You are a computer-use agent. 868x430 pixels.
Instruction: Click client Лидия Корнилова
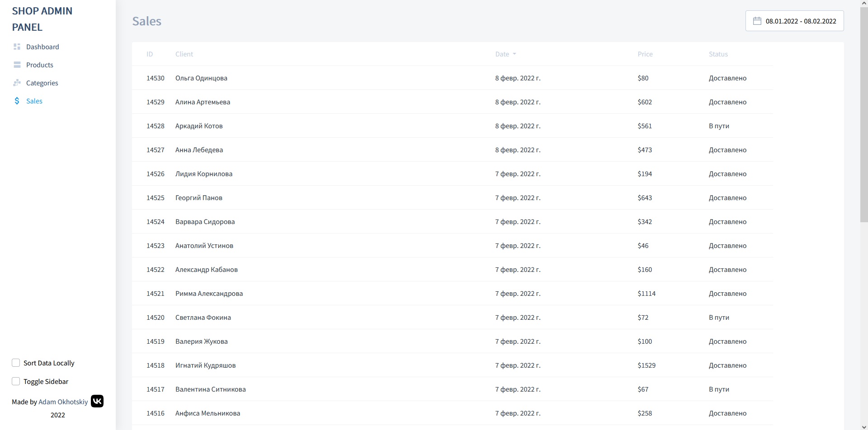coord(204,174)
